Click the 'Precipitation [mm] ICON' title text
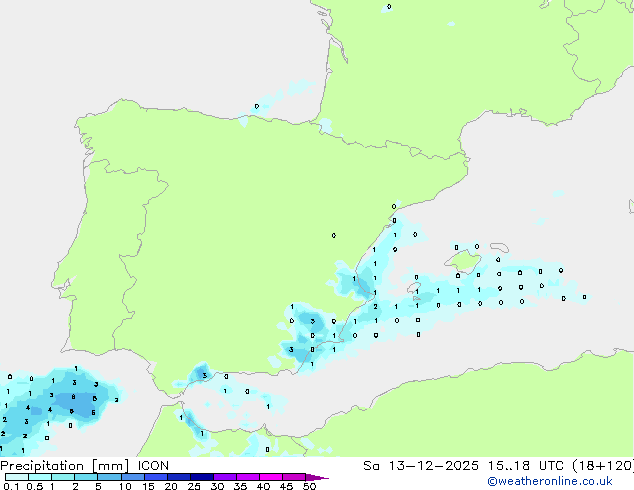This screenshot has width=634, height=490. click(84, 466)
